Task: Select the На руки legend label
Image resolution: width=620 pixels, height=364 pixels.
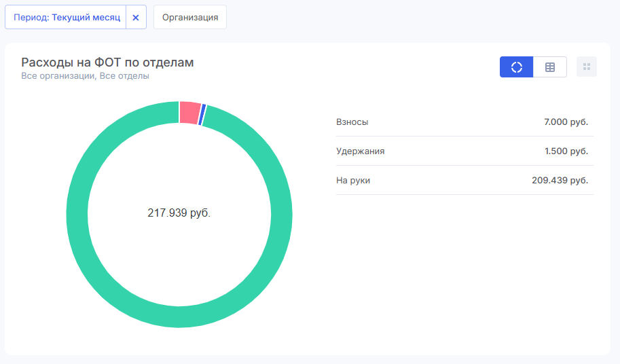Action: point(353,180)
